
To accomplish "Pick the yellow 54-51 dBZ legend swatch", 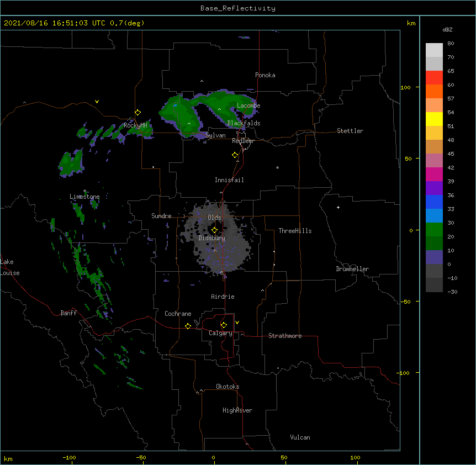I will [x=434, y=119].
